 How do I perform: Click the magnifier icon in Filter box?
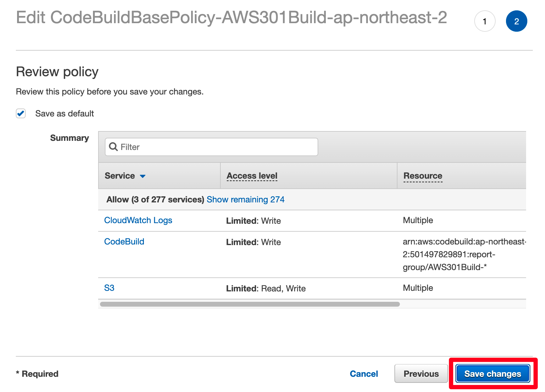point(113,147)
